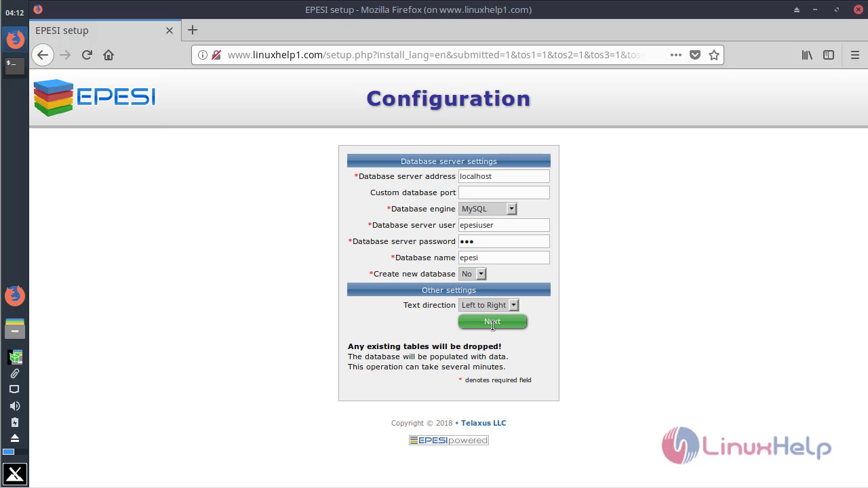The height and width of the screenshot is (488, 868).
Task: Open the Text direction dropdown
Action: click(488, 305)
